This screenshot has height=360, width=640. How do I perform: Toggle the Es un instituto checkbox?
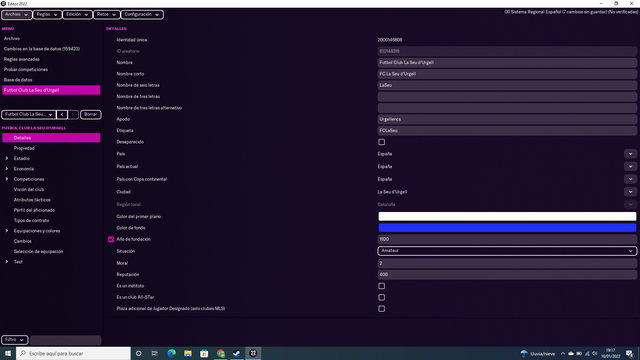tap(381, 286)
